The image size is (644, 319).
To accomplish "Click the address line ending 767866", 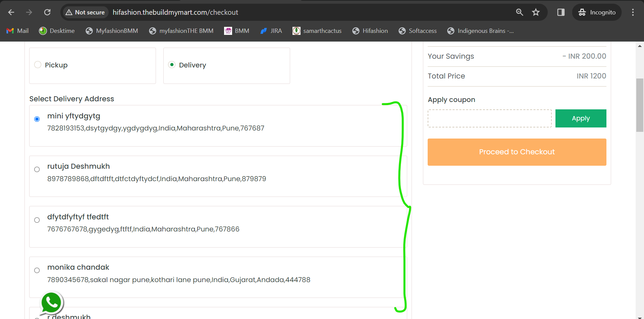I will pos(143,229).
